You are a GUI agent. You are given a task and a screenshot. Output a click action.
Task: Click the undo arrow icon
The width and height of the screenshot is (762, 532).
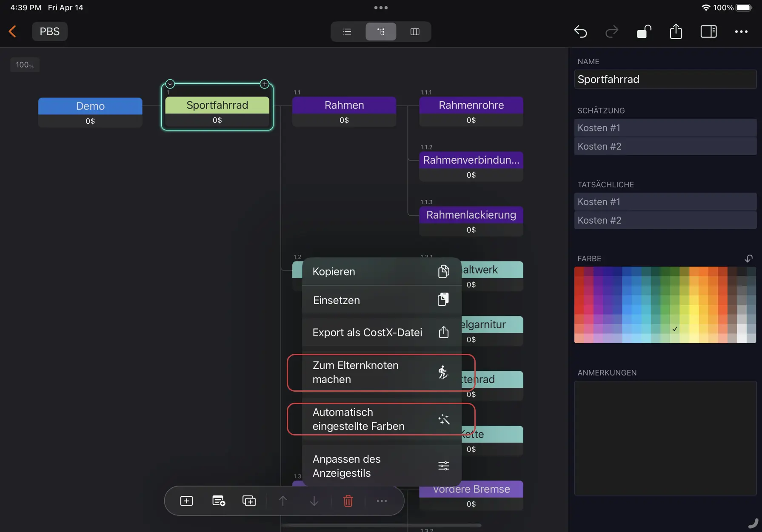[580, 31]
